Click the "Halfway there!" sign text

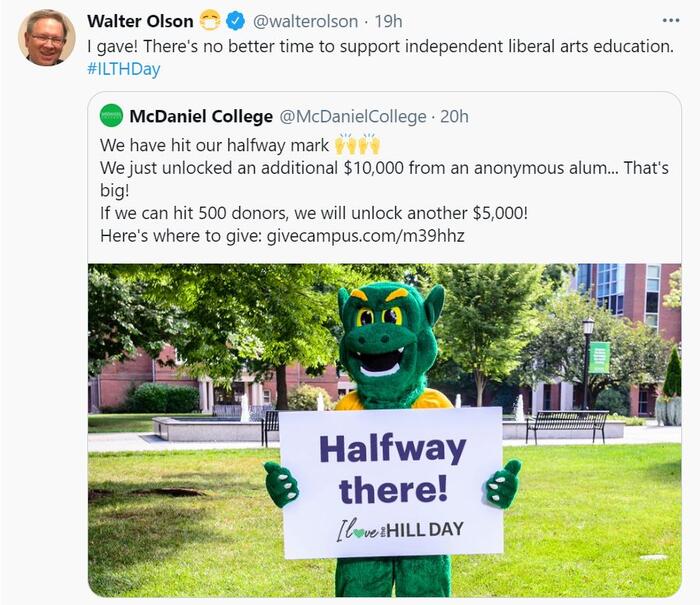392,469
